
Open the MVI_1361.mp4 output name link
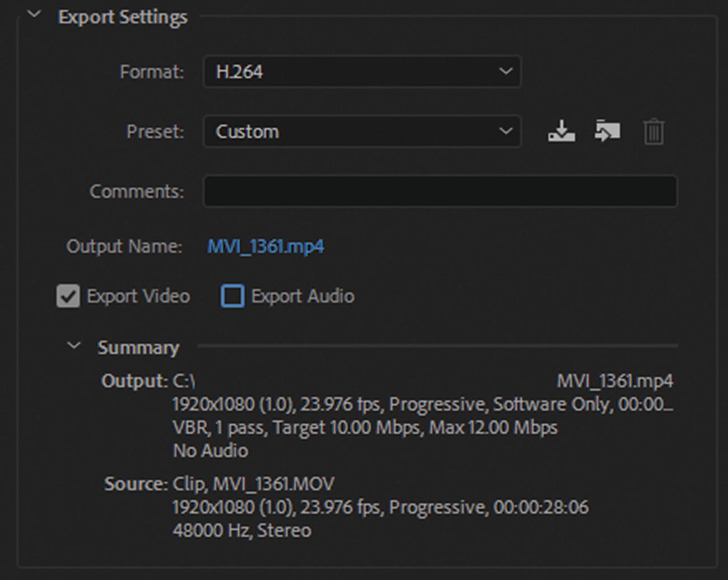265,246
